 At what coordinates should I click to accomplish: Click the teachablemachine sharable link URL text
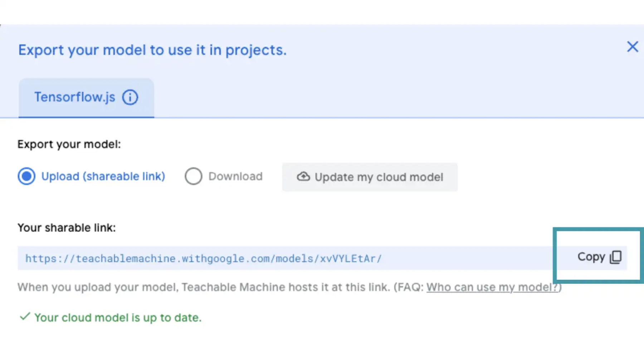[x=203, y=259]
